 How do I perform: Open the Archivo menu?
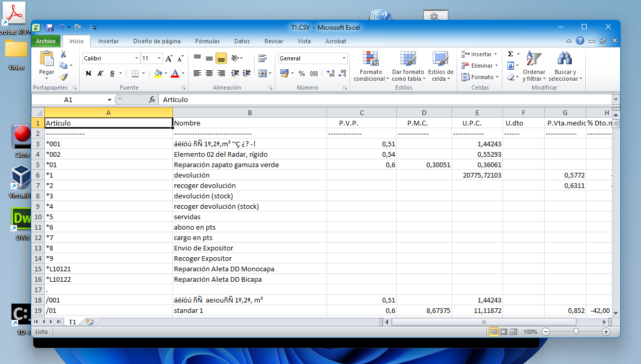click(46, 41)
